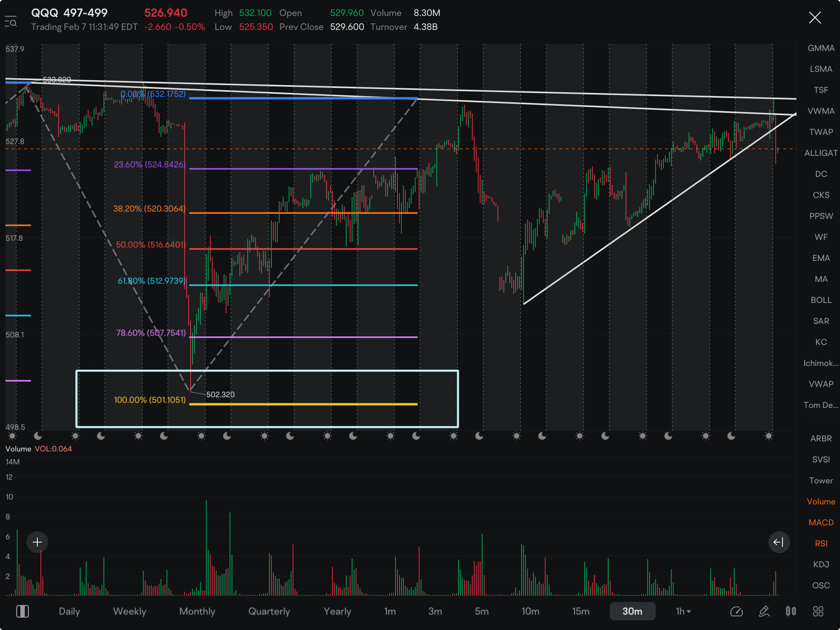Enable the SAR indicator
This screenshot has height=630, width=840.
coord(821,321)
